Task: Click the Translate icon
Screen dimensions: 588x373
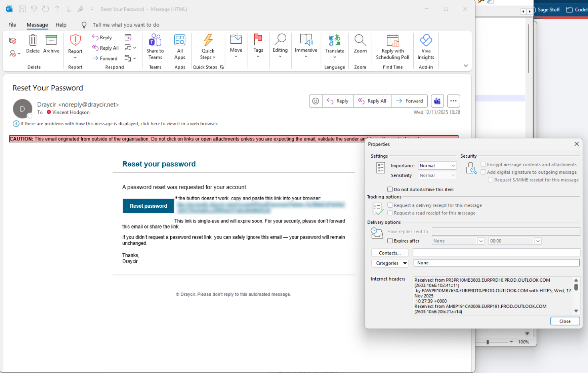Action: pyautogui.click(x=335, y=40)
